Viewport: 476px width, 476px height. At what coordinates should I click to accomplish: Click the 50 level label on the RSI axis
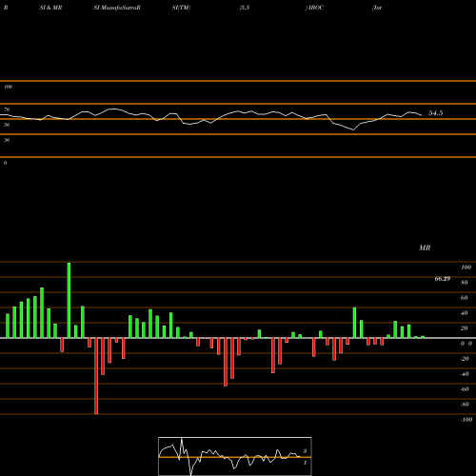coord(7,125)
